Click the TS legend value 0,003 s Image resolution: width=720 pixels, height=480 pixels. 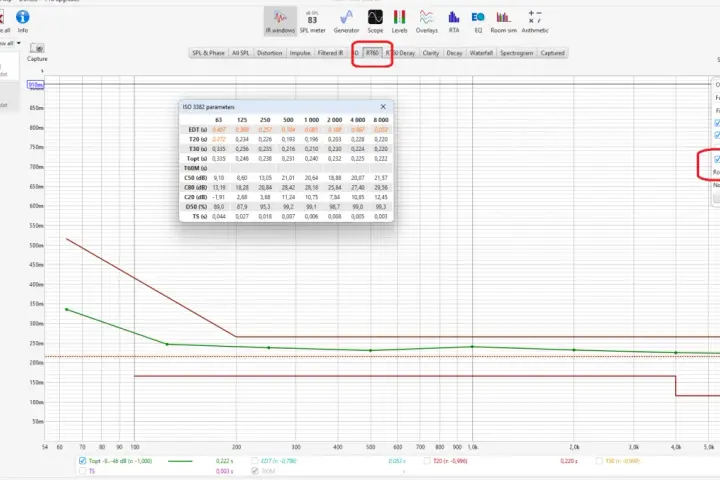tap(225, 471)
